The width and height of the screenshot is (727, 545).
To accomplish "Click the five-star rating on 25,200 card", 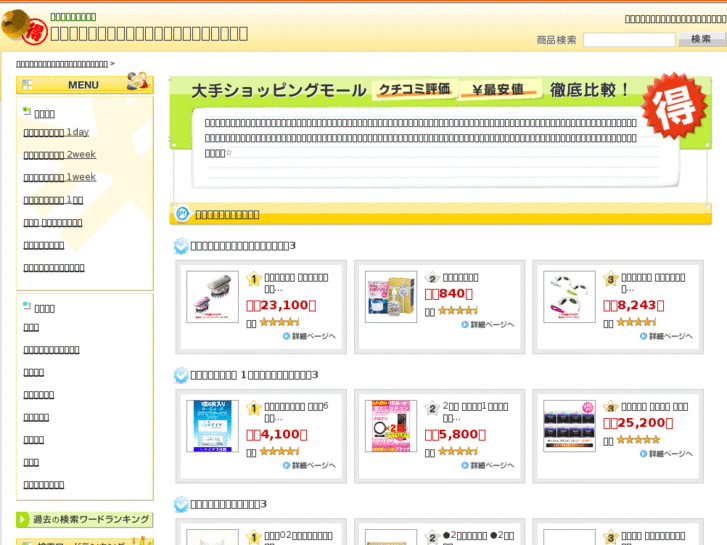I will (638, 440).
